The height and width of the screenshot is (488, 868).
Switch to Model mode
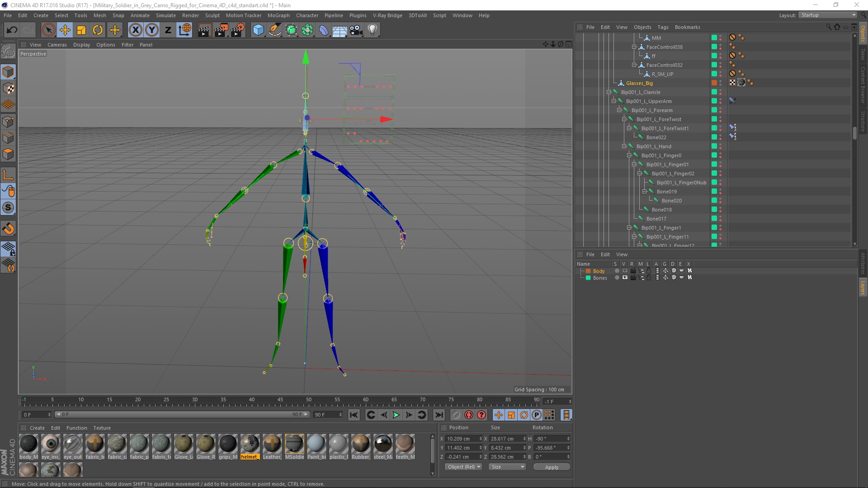click(x=9, y=72)
